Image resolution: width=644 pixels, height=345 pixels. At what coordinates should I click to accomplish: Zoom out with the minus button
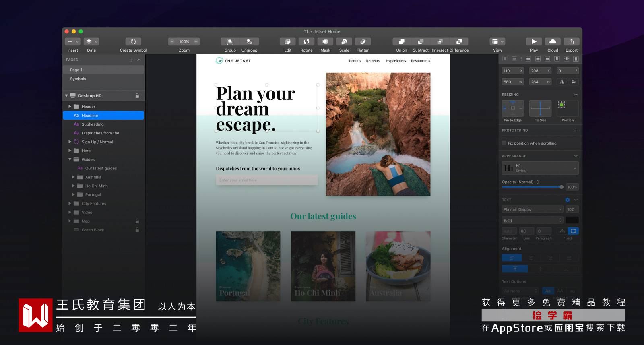click(172, 41)
